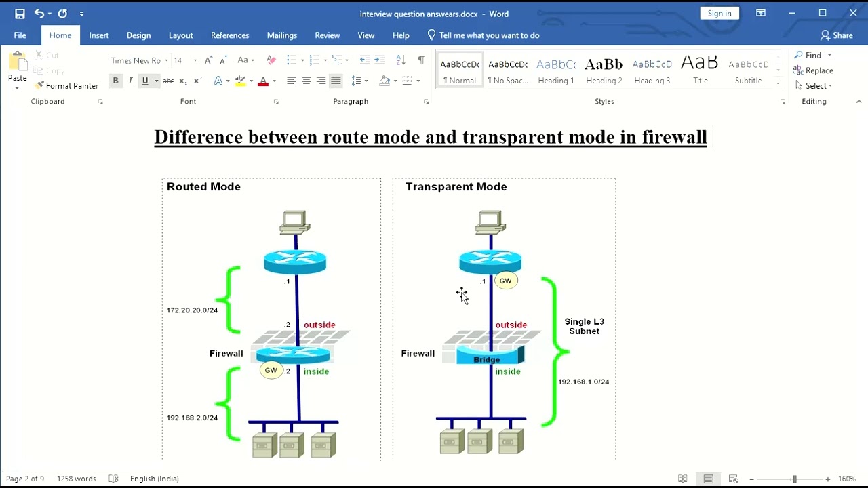
Task: Click Sort icon
Action: point(401,60)
